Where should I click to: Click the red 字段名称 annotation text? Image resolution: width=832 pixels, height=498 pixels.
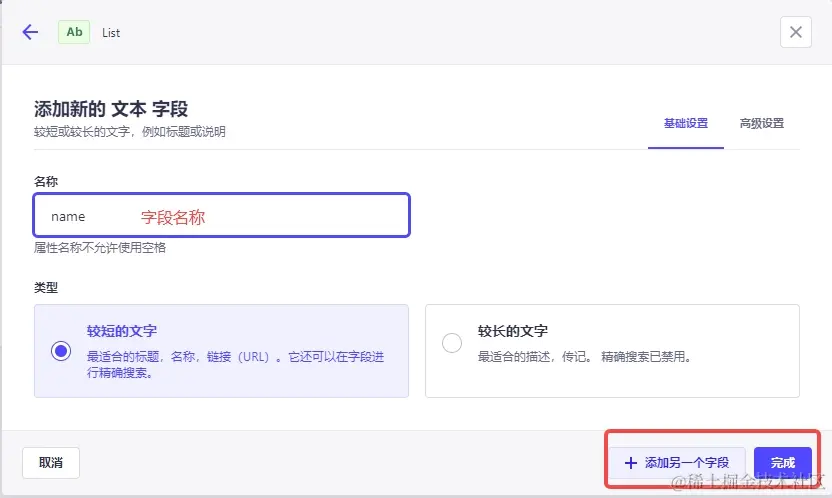point(173,216)
